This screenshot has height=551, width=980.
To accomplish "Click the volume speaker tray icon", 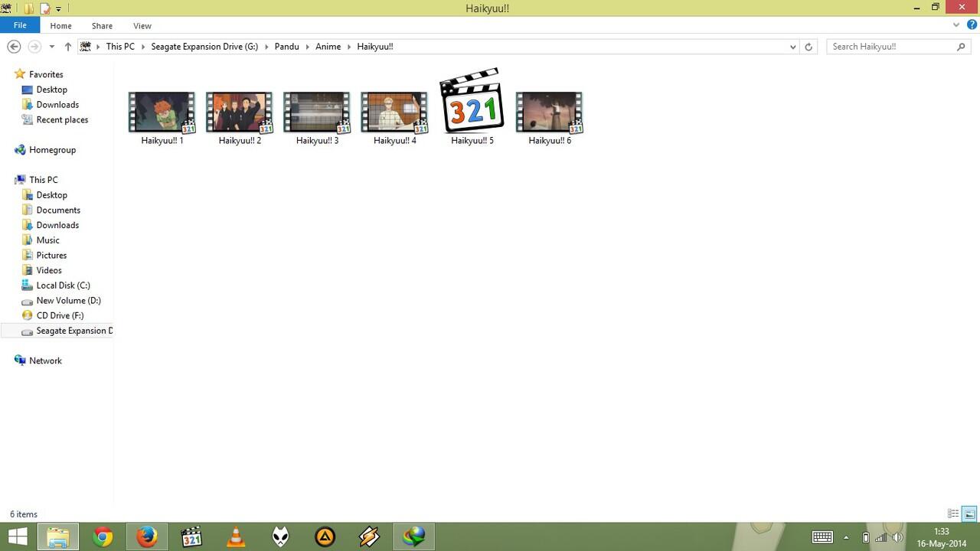I will [x=897, y=537].
